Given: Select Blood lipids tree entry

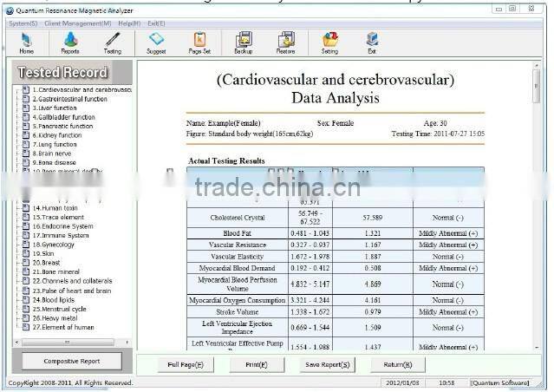Looking at the screenshot, I should pos(56,300).
